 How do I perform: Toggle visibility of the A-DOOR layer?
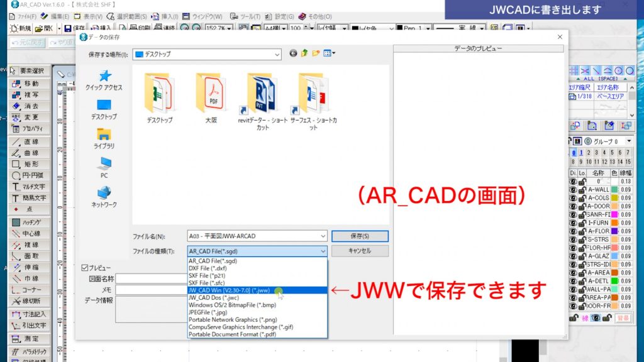pos(572,206)
